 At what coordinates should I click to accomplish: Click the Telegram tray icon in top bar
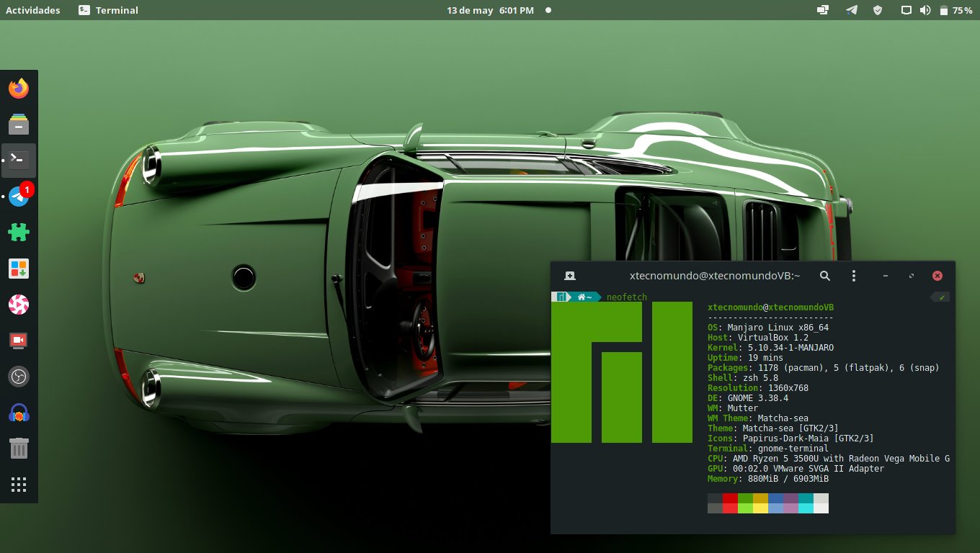pos(852,10)
